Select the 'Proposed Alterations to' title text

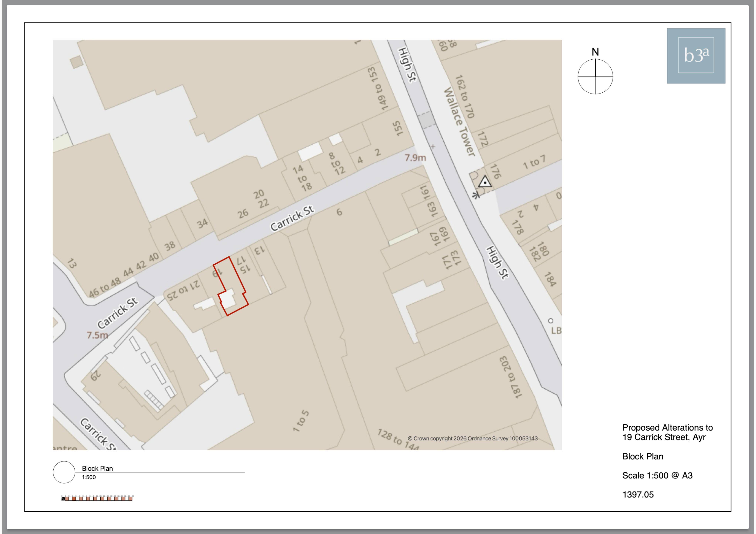pos(667,427)
